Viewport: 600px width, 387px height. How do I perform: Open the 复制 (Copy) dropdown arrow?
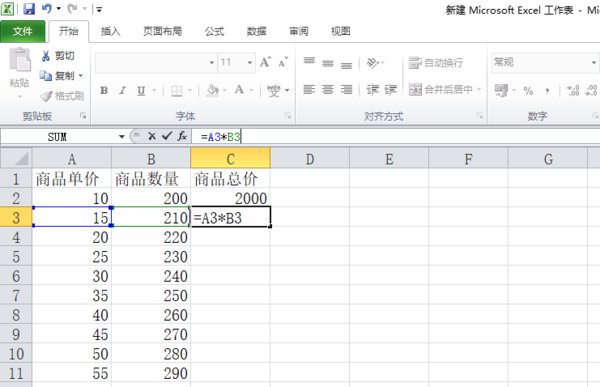tap(81, 76)
